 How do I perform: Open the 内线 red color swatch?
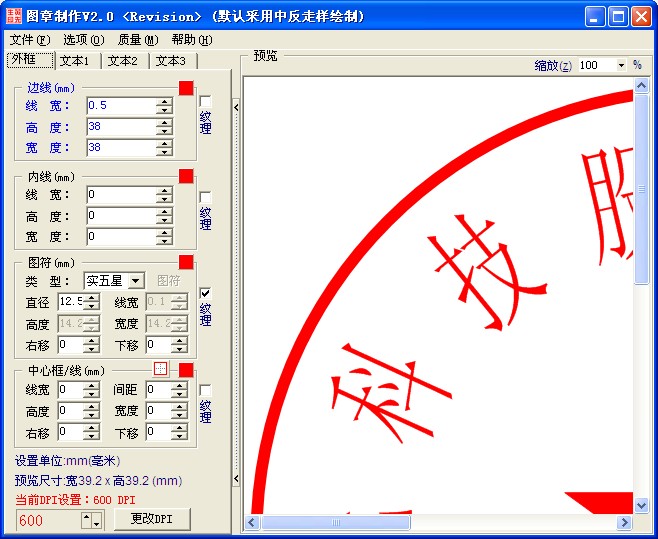[185, 177]
